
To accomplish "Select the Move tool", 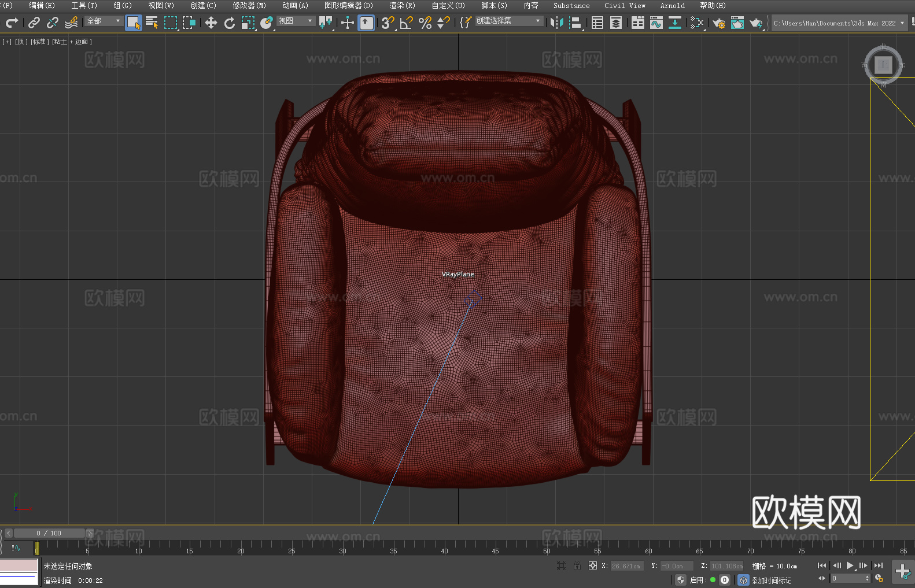I will (211, 23).
